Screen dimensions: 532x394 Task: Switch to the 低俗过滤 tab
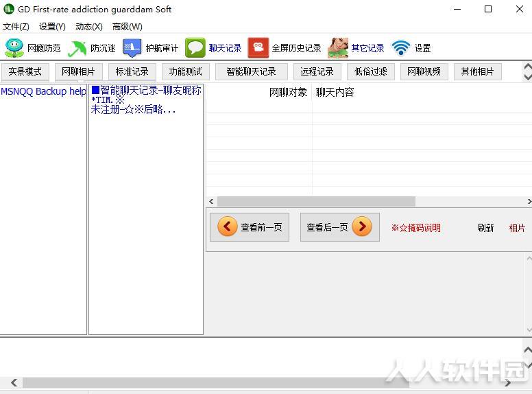[x=370, y=71]
